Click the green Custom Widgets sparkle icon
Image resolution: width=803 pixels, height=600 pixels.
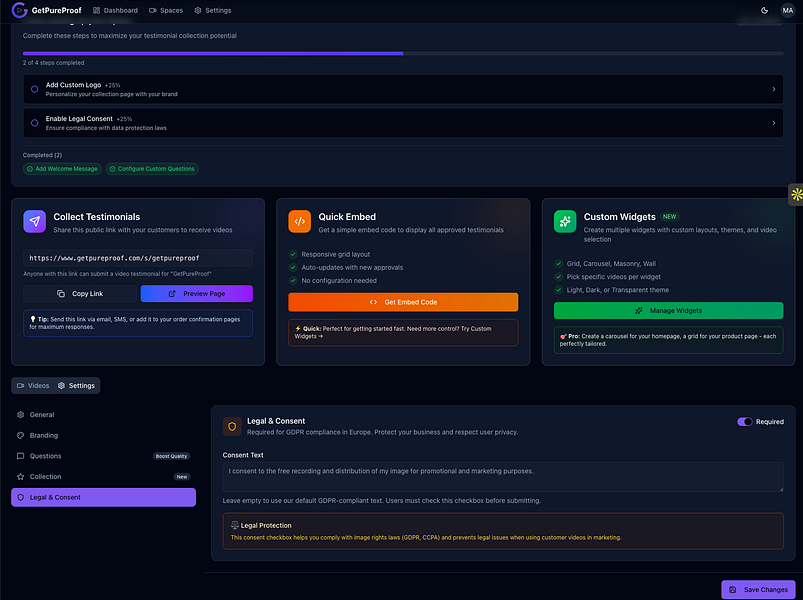point(565,221)
